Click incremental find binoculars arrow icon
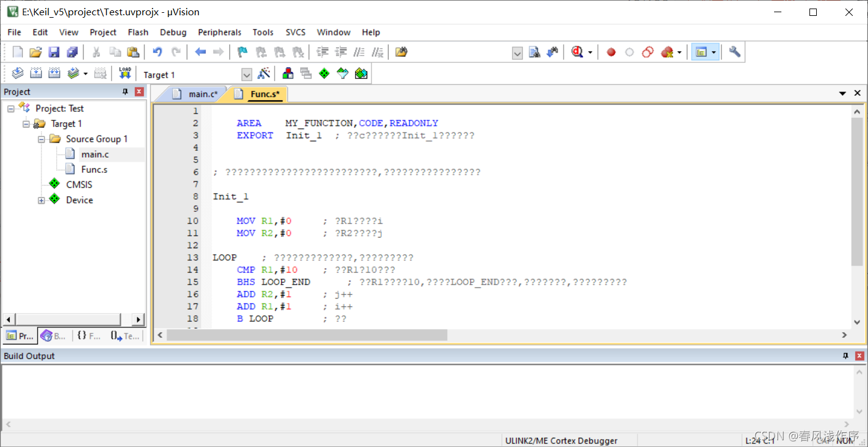 coord(552,53)
